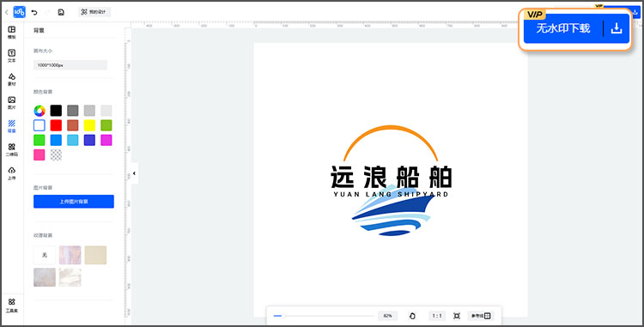Open the 文本 text panel
The height and width of the screenshot is (327, 644).
[12, 56]
